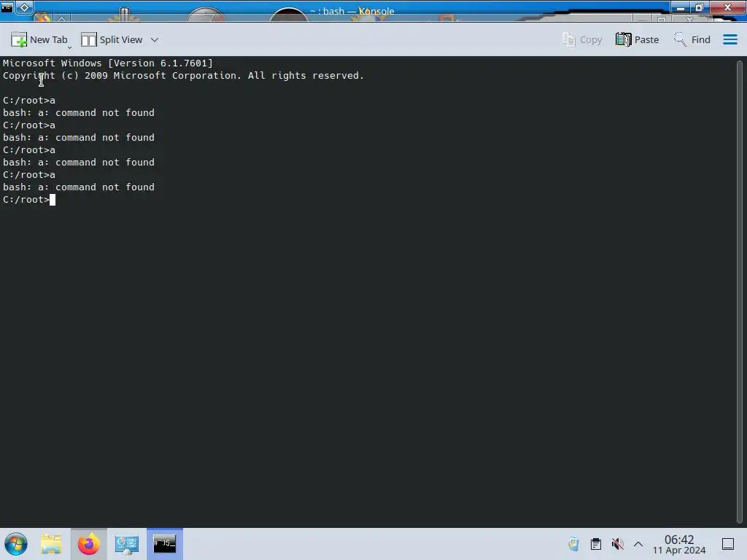
Task: Click the show desktop button
Action: tap(728, 544)
